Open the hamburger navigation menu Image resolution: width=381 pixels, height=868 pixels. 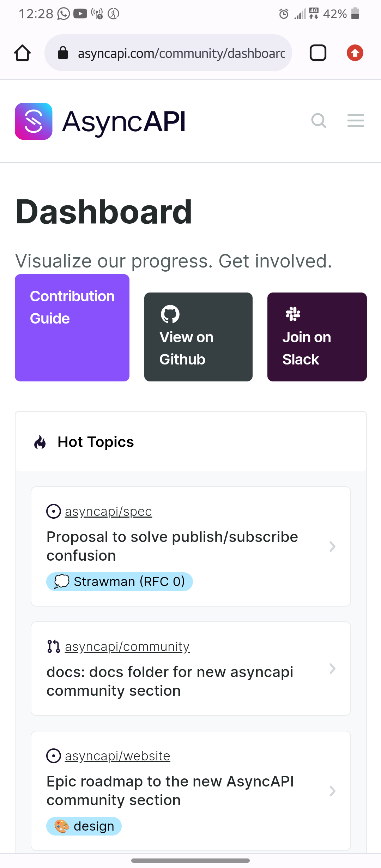[355, 121]
